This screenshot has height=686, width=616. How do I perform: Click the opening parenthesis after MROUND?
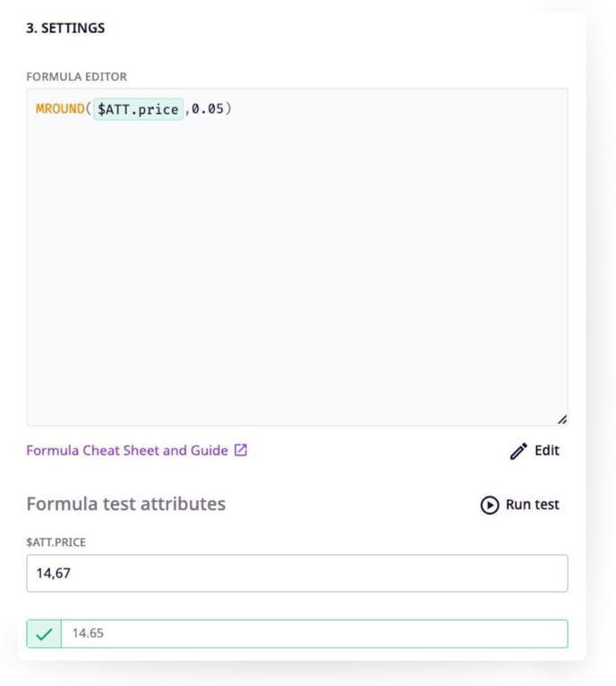tap(89, 109)
